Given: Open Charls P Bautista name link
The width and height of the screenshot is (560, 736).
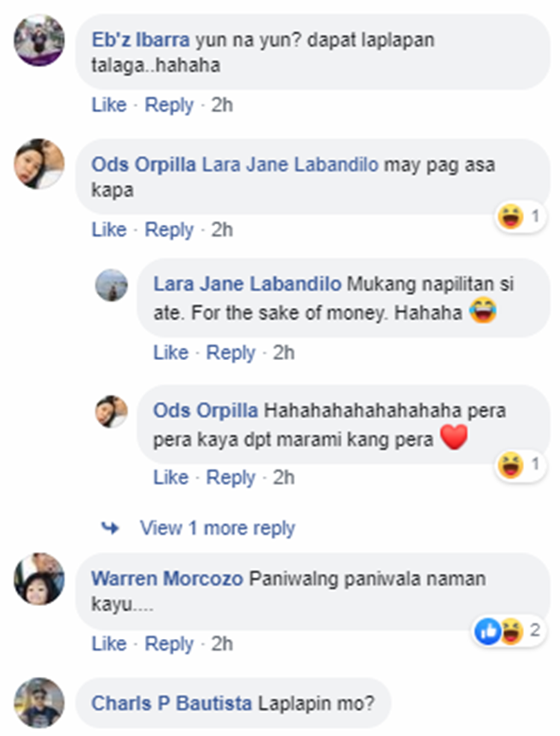Looking at the screenshot, I should pos(172,703).
